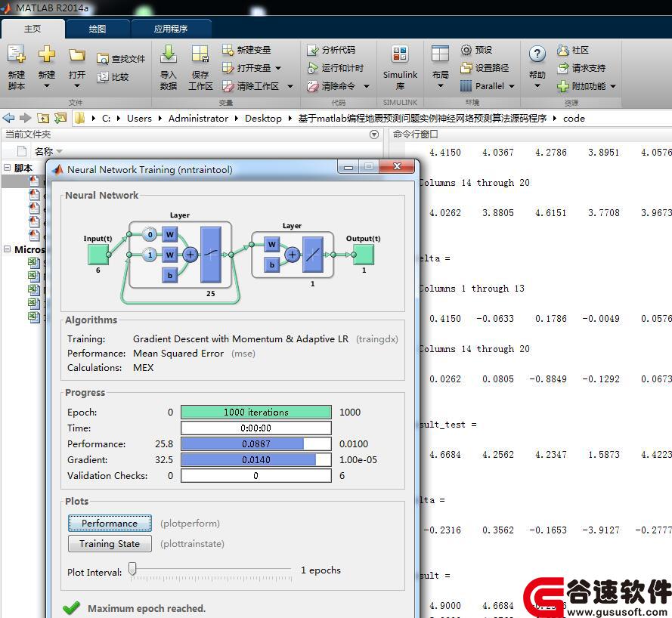
Task: Click the Plot Interval slider handle
Action: click(x=133, y=569)
